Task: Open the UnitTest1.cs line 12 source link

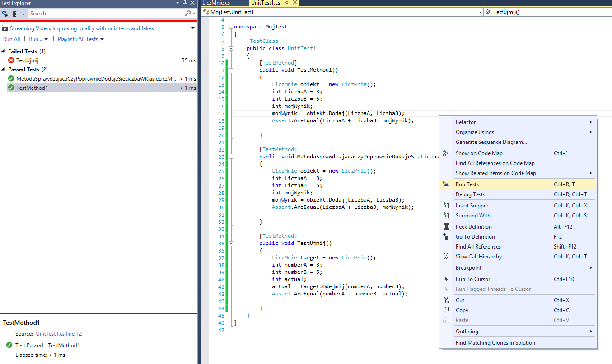Action: [59, 334]
